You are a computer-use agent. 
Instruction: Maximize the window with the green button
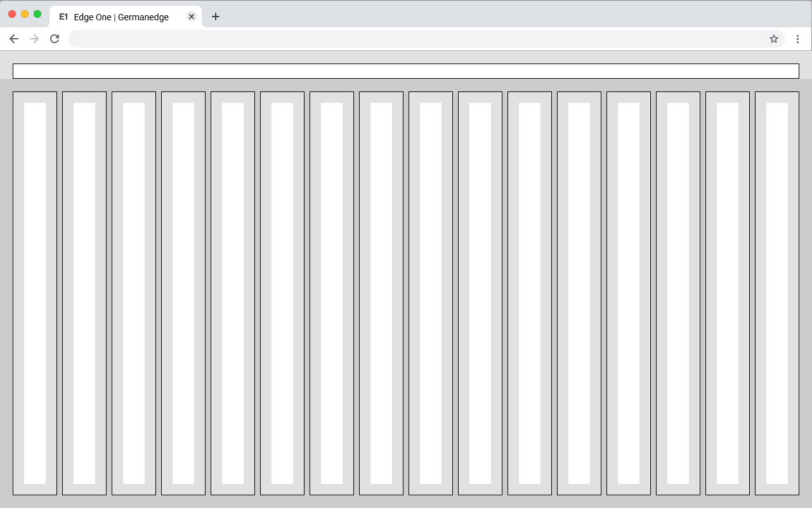(37, 14)
